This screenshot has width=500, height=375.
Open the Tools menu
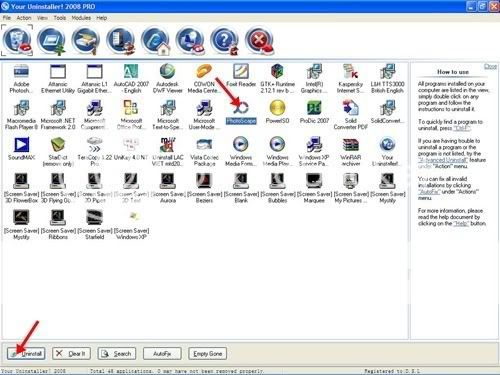point(60,18)
